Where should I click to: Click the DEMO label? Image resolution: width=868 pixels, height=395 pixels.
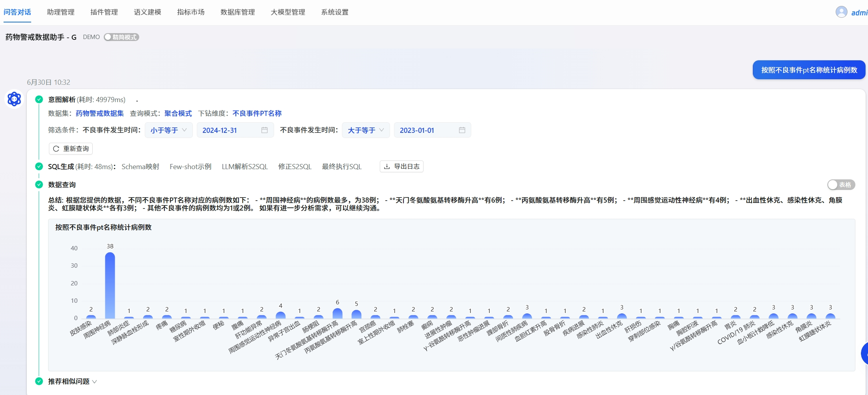click(91, 37)
